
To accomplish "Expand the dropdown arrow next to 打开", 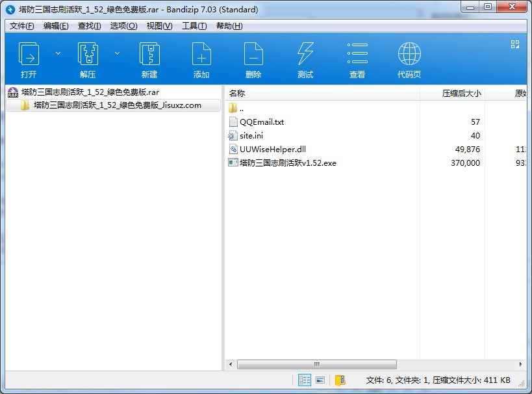I will (58, 53).
